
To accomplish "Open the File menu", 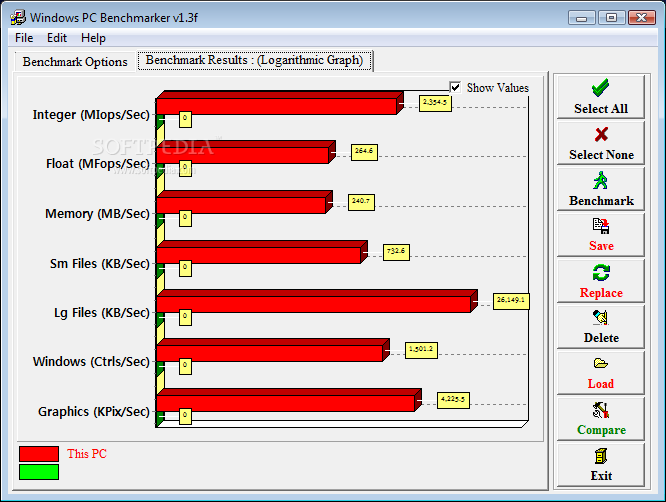I will (24, 38).
